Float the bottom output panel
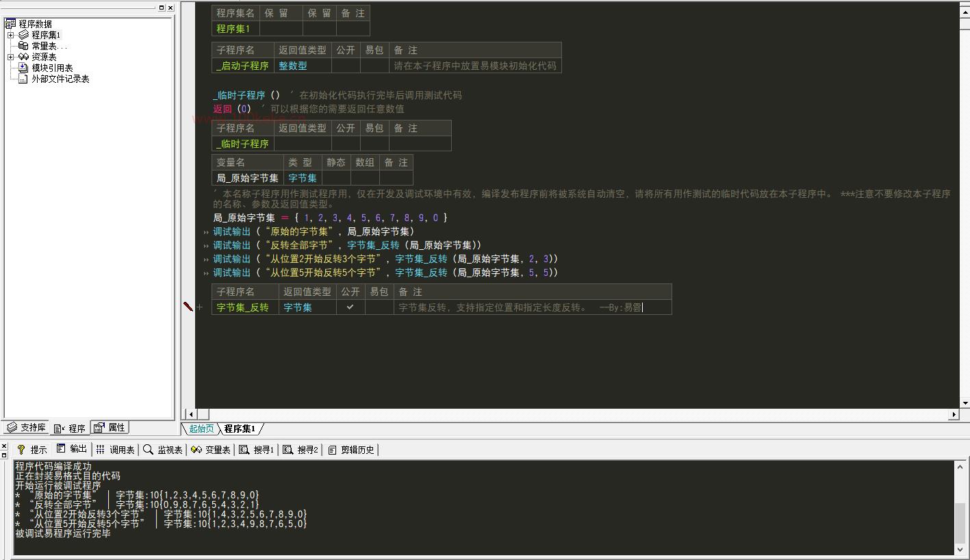Viewport: 970px width, 560px height. tap(3, 455)
